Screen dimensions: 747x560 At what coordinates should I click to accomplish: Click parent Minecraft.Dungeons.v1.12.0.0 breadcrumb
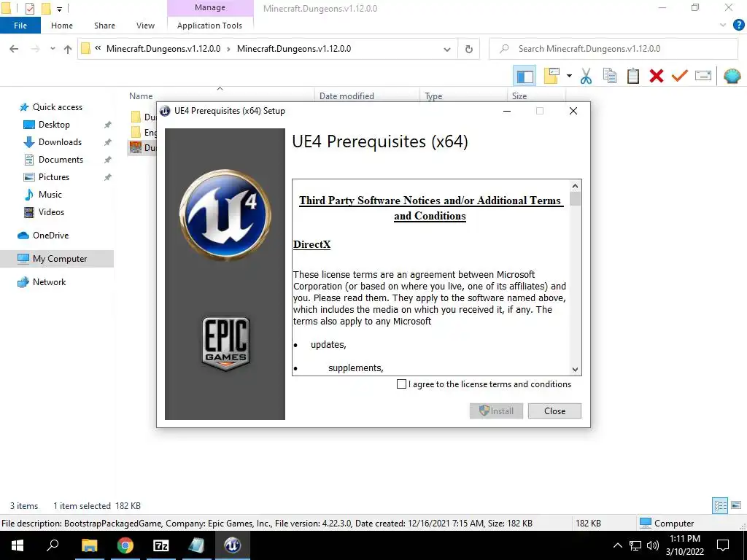tap(163, 49)
